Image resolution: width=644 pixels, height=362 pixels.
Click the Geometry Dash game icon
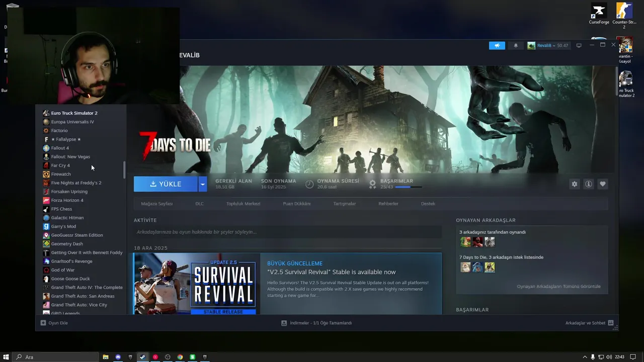point(46,244)
